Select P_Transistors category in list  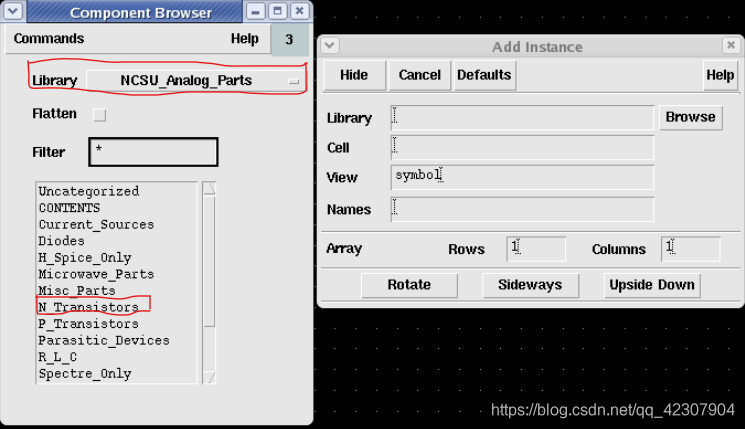[x=88, y=324]
